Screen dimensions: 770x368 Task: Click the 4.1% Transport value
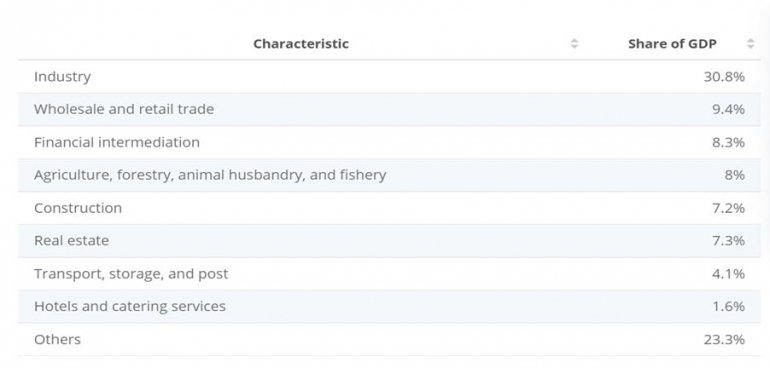[x=728, y=274]
